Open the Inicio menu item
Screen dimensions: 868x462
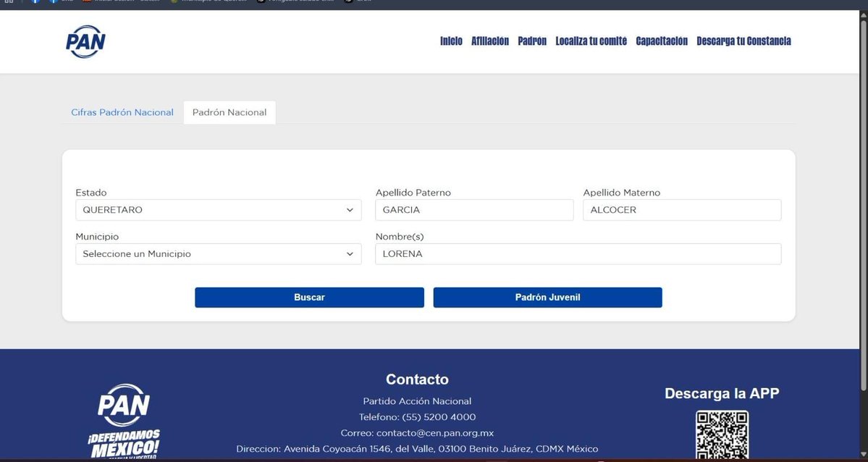coord(451,41)
